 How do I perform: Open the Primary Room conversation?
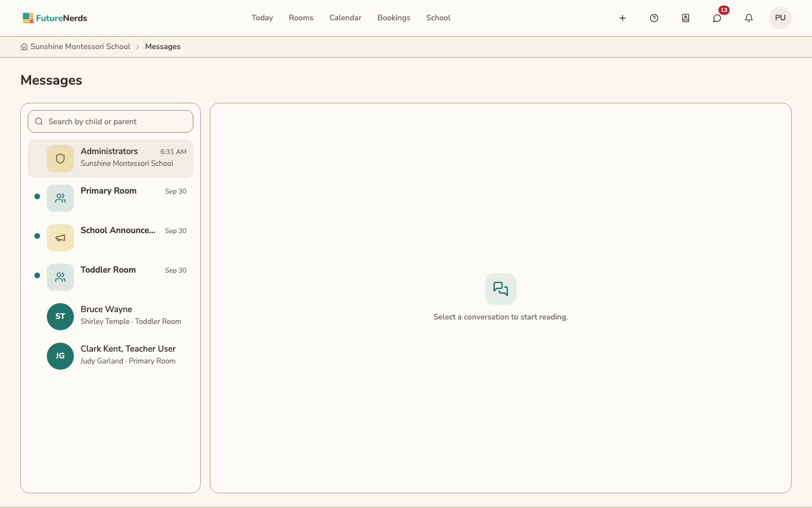coord(111,198)
